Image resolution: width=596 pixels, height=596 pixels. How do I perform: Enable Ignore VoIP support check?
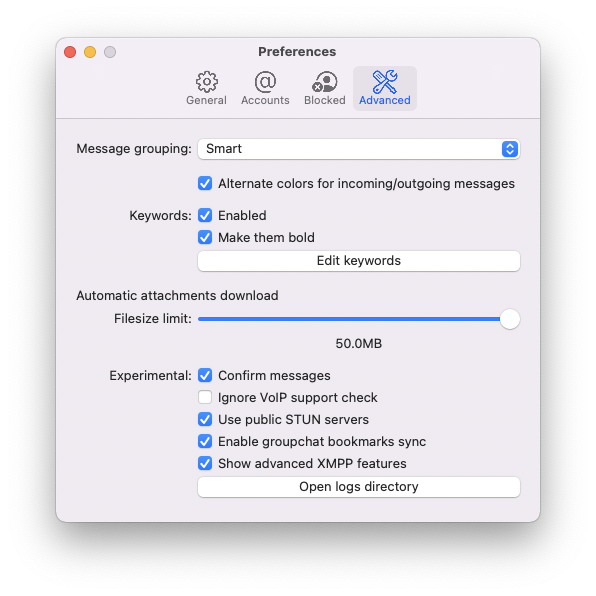pos(205,397)
